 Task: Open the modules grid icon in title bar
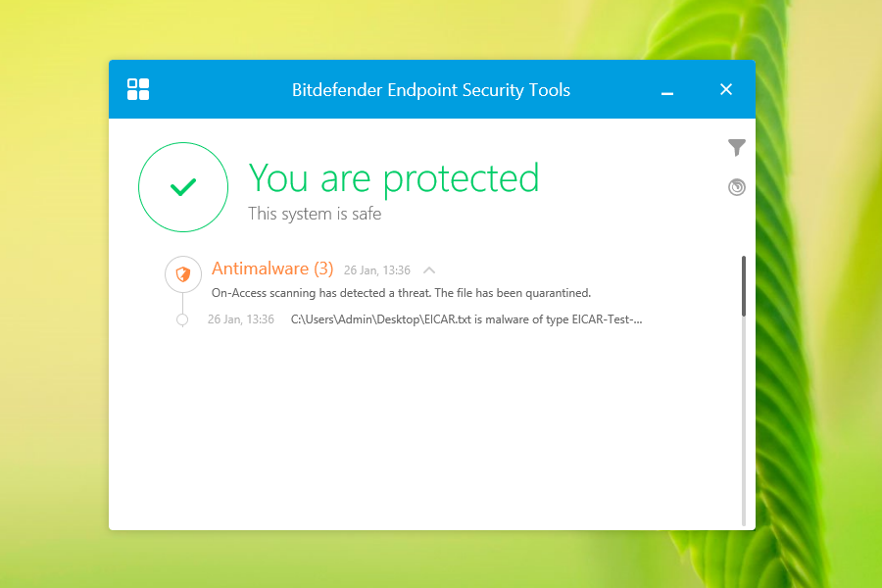(138, 89)
